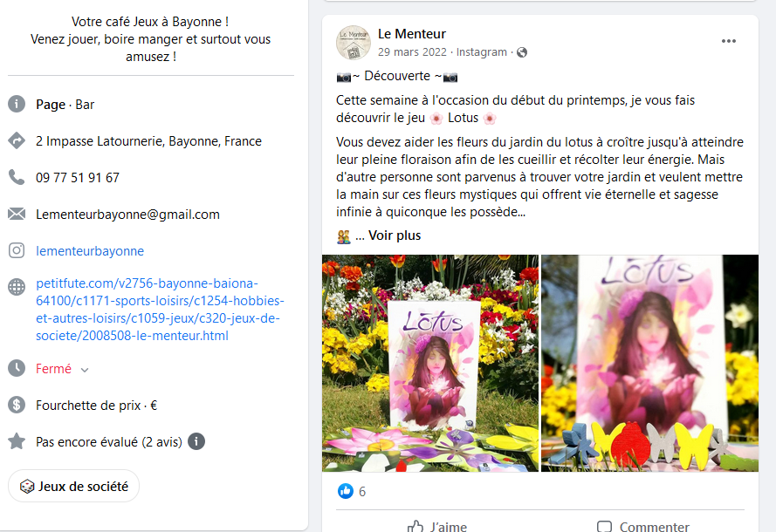Open the left Lotus game box photo
This screenshot has width=776, height=532.
pyautogui.click(x=430, y=363)
